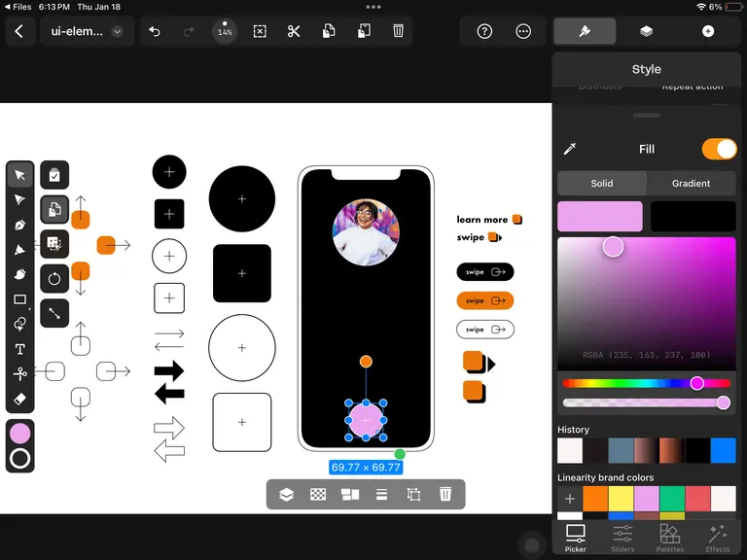Select the Eraser tool

click(20, 399)
